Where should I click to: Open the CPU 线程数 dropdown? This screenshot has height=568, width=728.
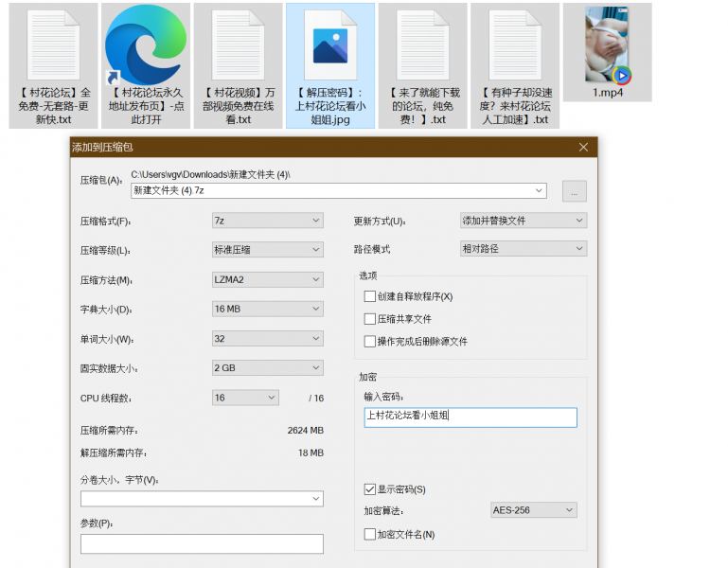point(245,398)
